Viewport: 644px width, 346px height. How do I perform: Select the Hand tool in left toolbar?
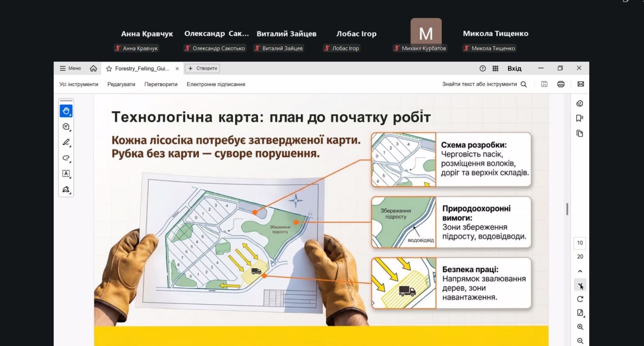click(66, 111)
